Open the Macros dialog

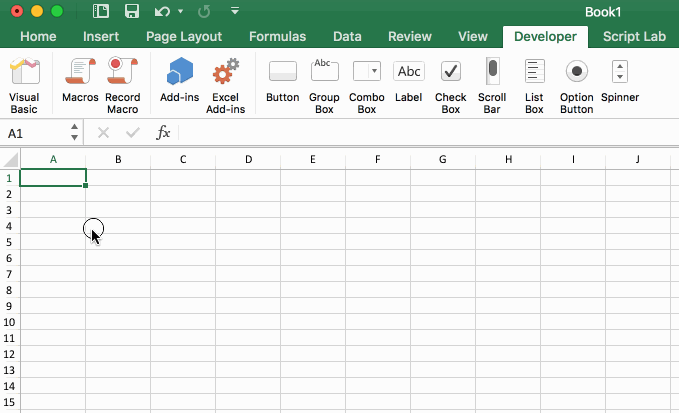tap(80, 85)
